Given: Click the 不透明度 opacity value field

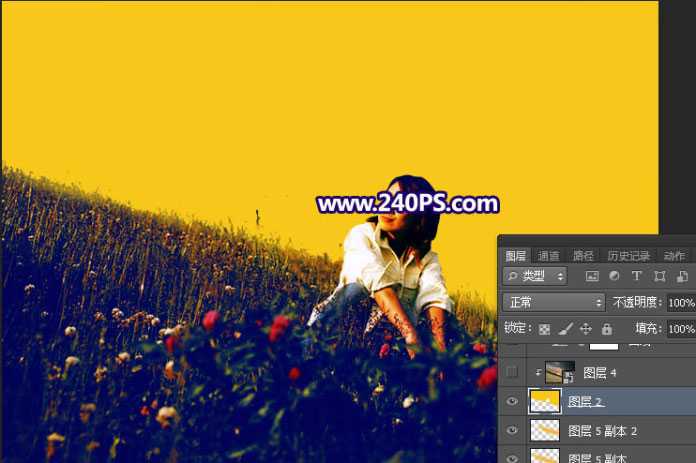Looking at the screenshot, I should [680, 302].
